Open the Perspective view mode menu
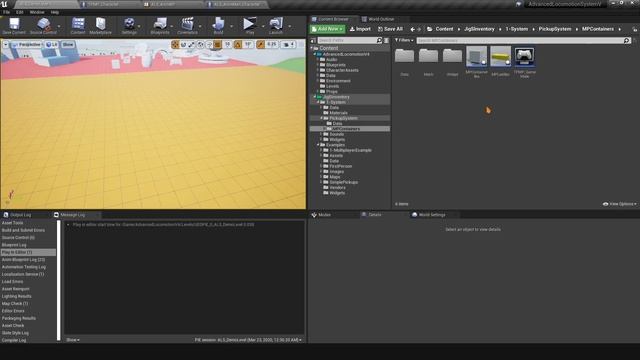 27,44
